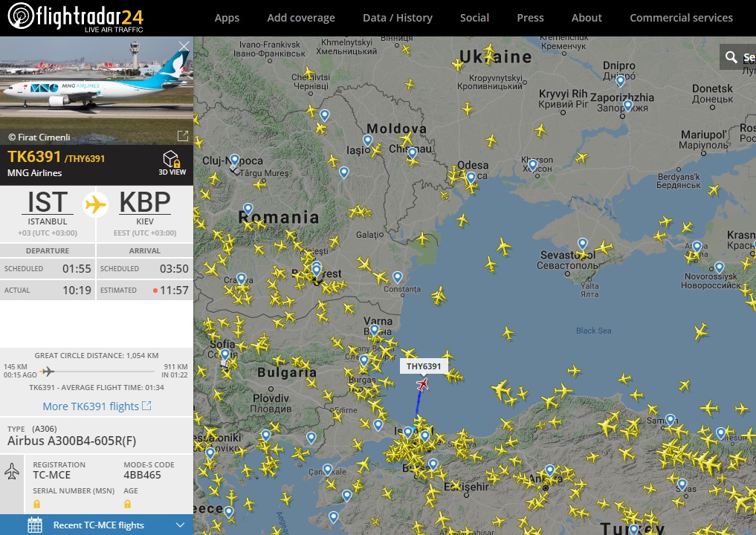
Task: Click the locked serial number padlock icon
Action: pyautogui.click(x=36, y=504)
